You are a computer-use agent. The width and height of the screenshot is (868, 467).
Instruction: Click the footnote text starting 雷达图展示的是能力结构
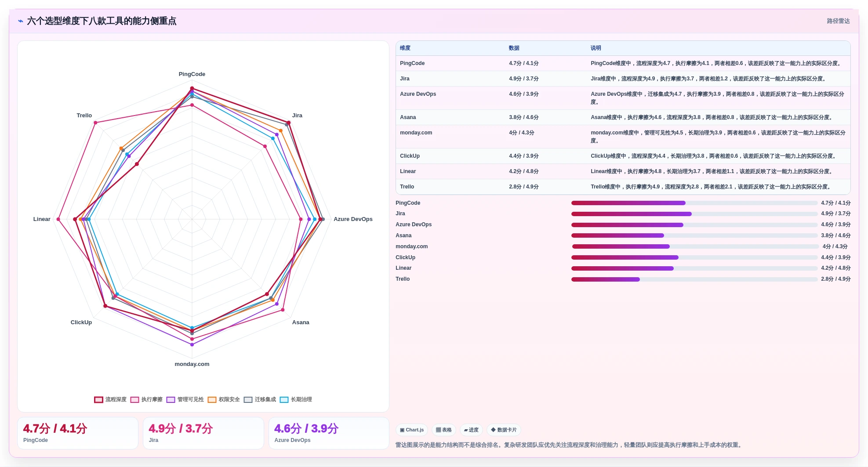pos(570,445)
